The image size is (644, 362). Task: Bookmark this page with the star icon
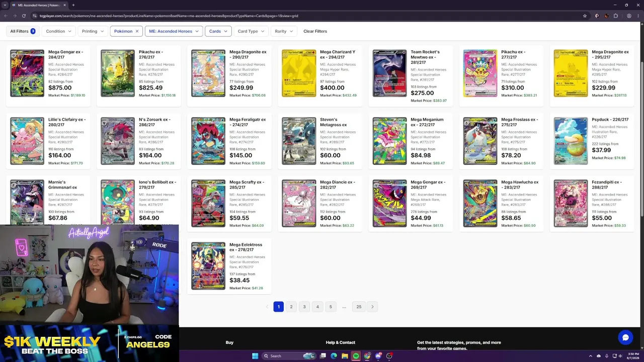pos(585,16)
